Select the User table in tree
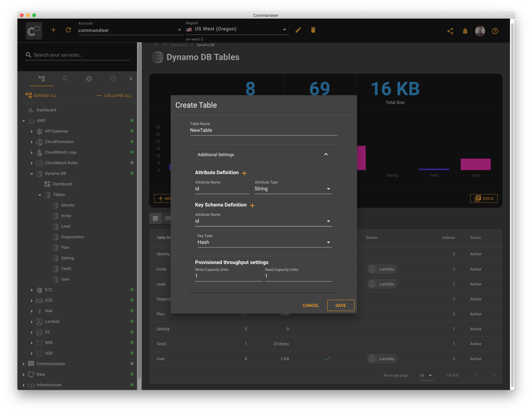 (65, 279)
